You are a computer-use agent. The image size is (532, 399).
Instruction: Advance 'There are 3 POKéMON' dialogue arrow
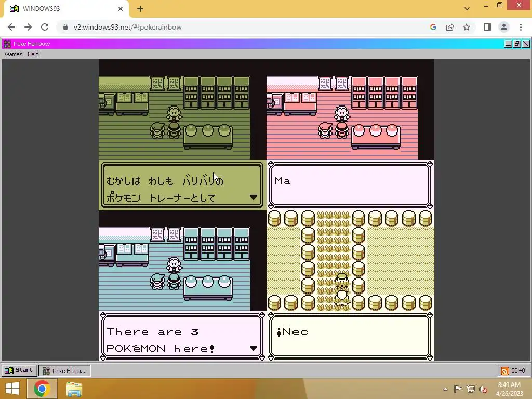[253, 349]
